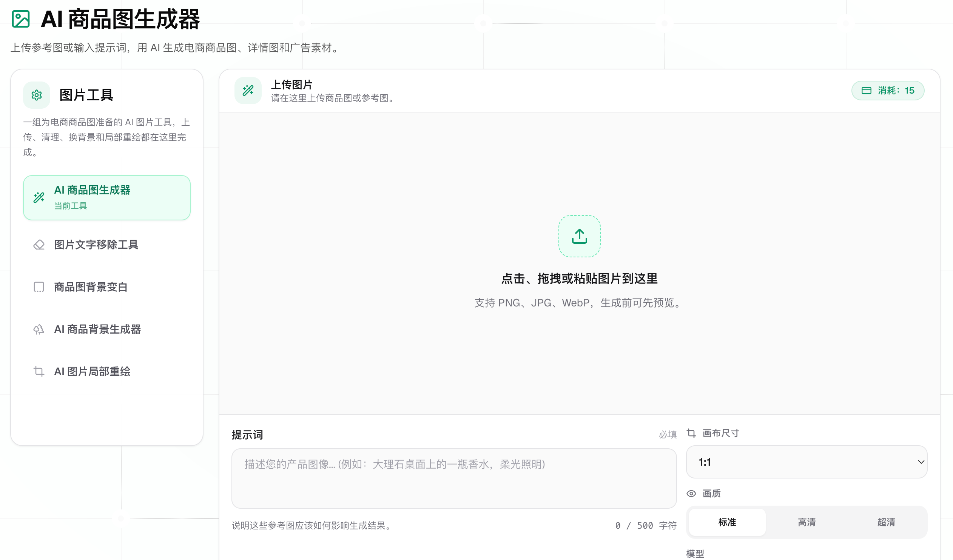Click the square icon for 商品图背景变白
The height and width of the screenshot is (560, 953).
pyautogui.click(x=39, y=287)
